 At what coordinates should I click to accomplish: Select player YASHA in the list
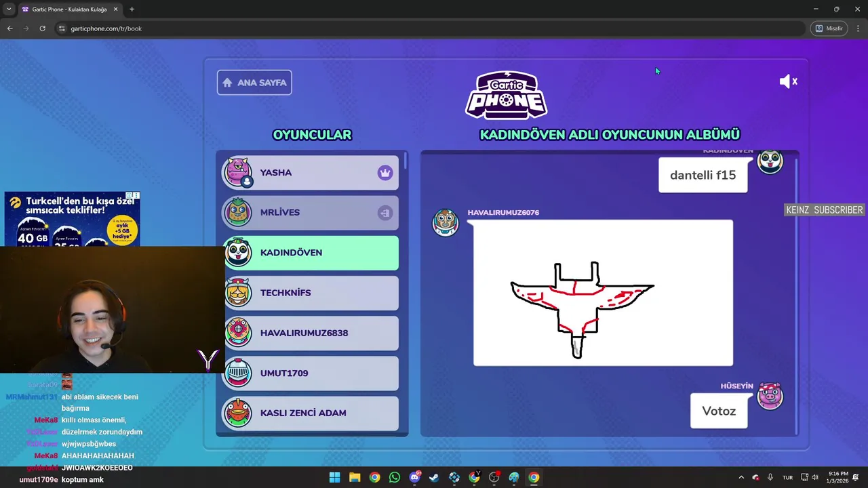click(311, 172)
